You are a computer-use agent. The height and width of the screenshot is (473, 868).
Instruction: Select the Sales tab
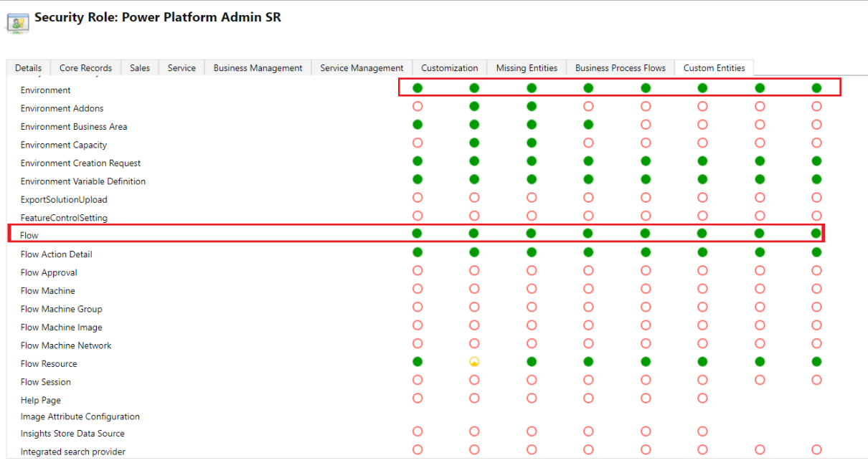[x=139, y=67]
